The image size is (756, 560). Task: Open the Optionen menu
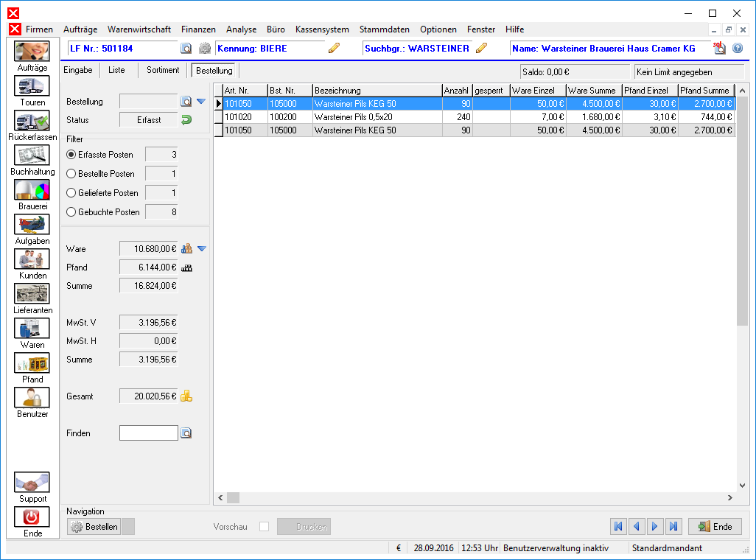click(438, 29)
